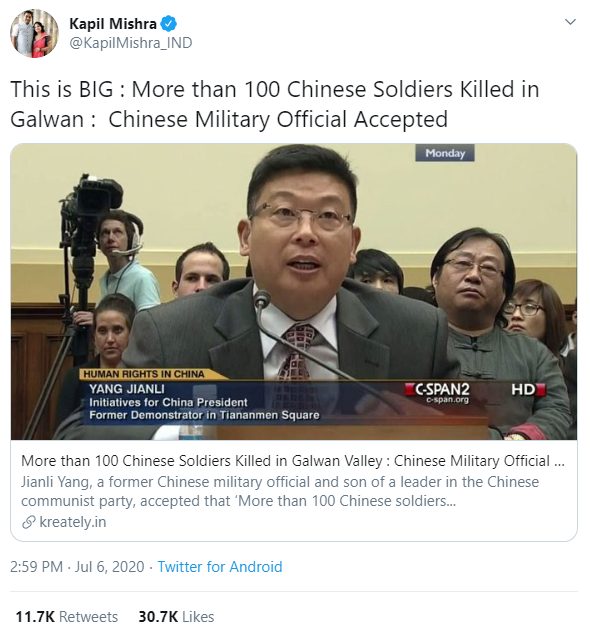The height and width of the screenshot is (631, 590).
Task: Open the @KapilMishra_IND handle link
Action: tap(131, 43)
